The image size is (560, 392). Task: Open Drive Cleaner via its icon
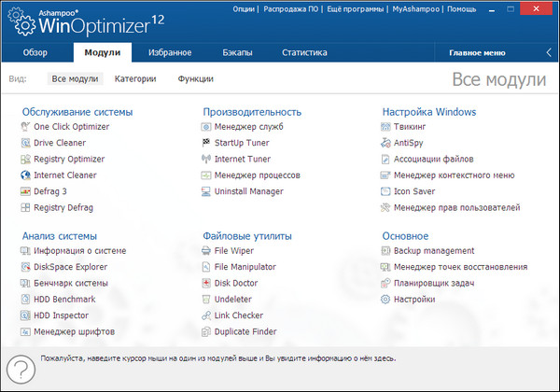coord(26,143)
